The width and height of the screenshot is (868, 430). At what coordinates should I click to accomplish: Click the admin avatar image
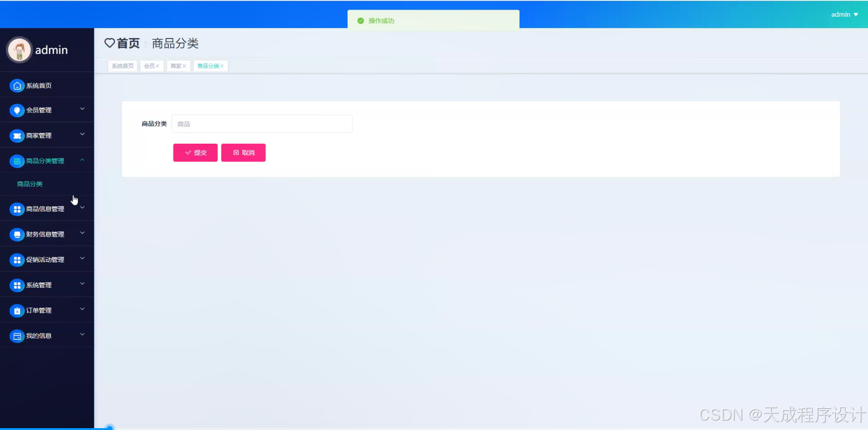pyautogui.click(x=19, y=50)
